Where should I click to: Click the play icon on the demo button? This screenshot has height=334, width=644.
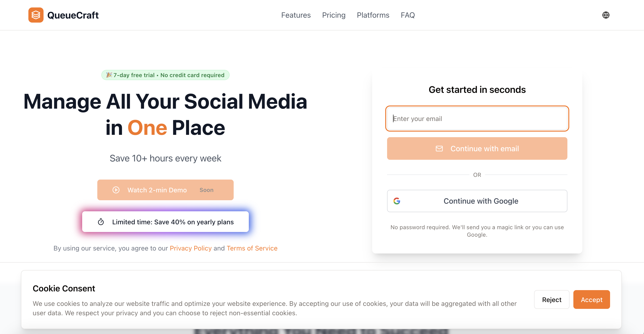[116, 190]
